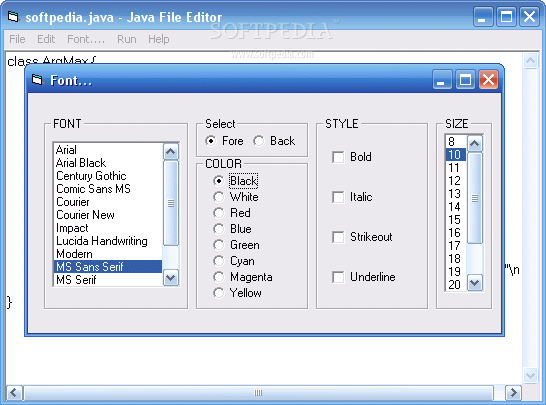Screen dimensions: 546x405
Task: Click the editor vertical scroll up arrow
Action: coord(530,61)
